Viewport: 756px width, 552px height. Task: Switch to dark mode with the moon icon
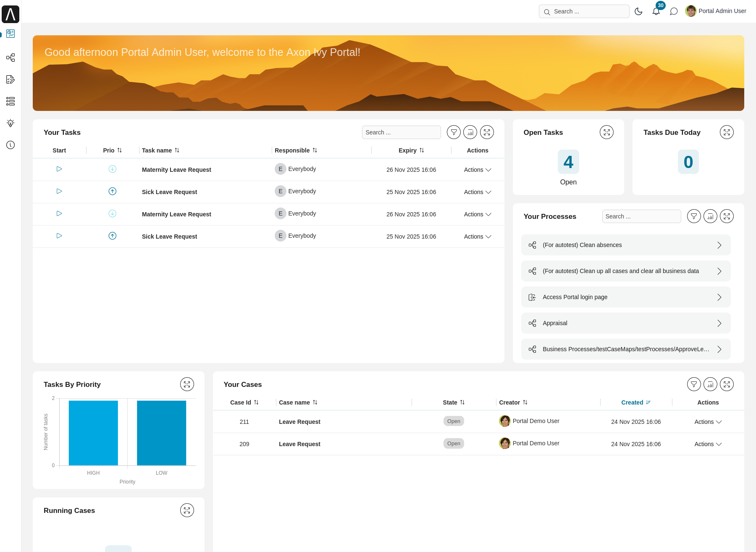[x=638, y=11]
